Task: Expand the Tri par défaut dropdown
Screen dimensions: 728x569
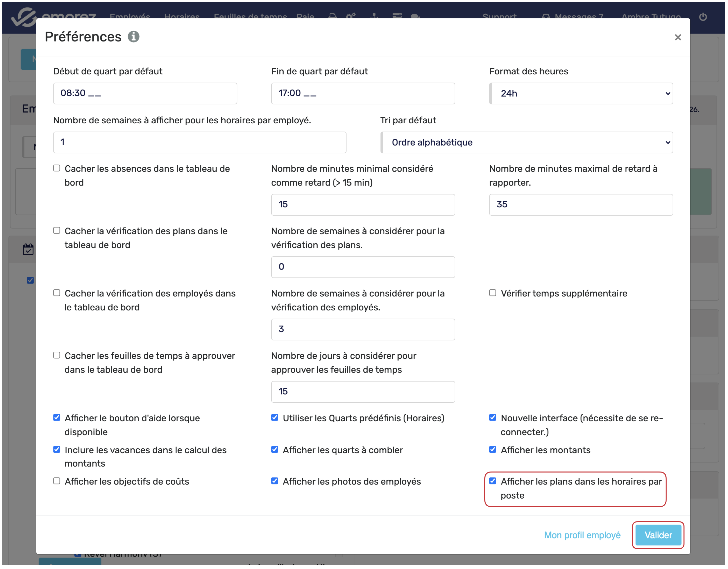Action: click(x=526, y=143)
